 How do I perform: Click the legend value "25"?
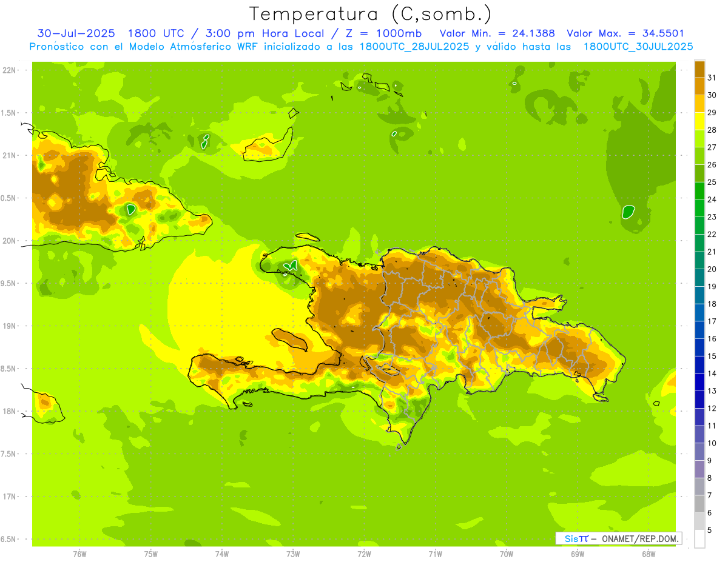(x=712, y=182)
